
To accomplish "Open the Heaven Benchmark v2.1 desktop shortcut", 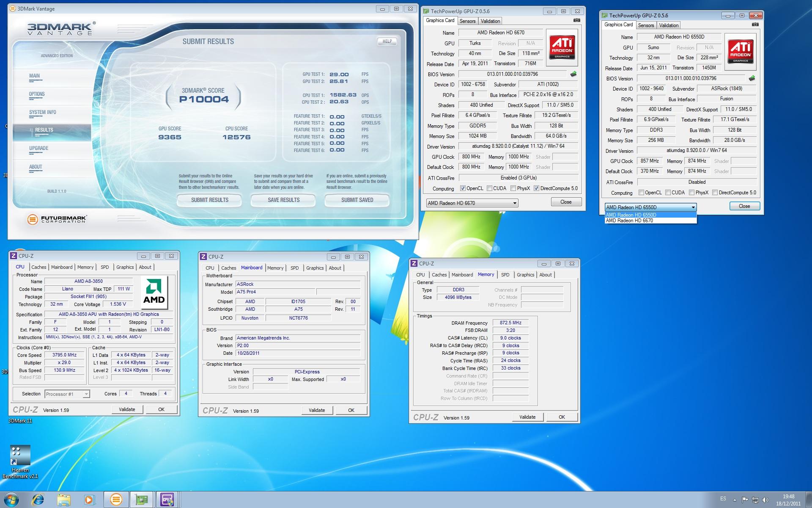I will (x=20, y=461).
